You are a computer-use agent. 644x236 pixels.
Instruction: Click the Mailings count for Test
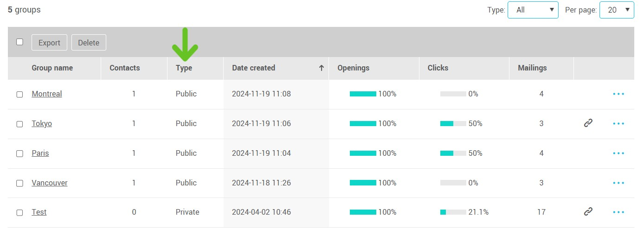point(541,212)
